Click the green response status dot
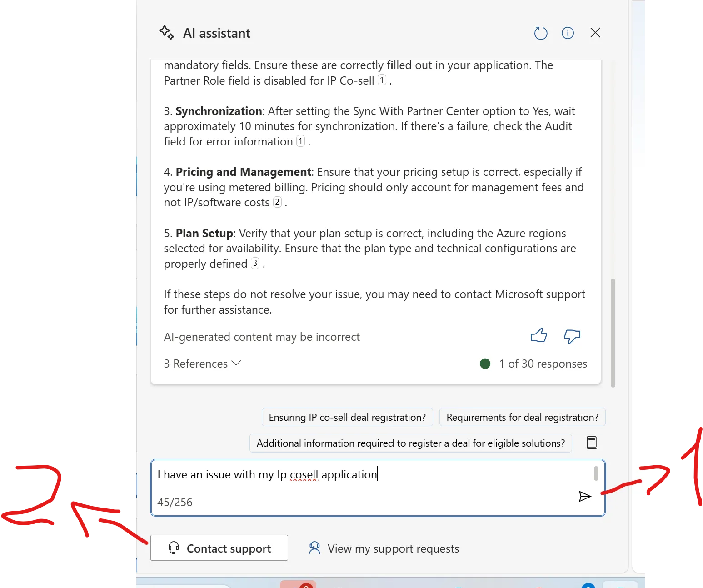This screenshot has width=703, height=588. (485, 364)
